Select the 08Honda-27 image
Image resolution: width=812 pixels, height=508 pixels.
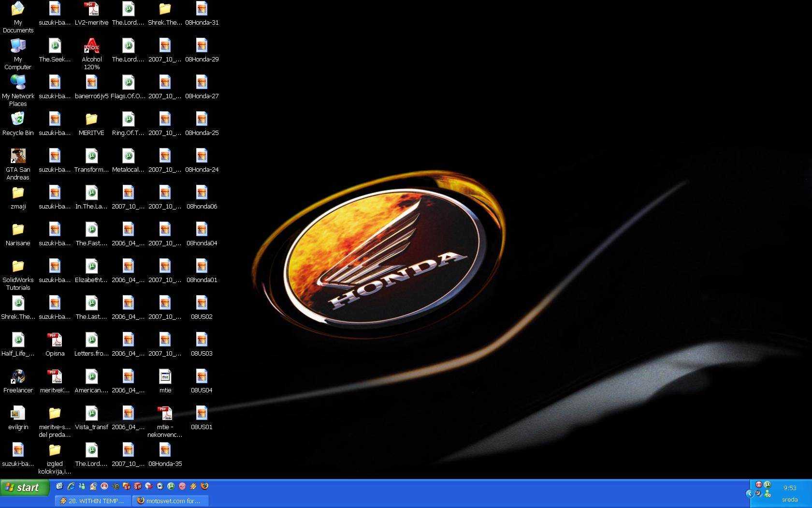[202, 87]
